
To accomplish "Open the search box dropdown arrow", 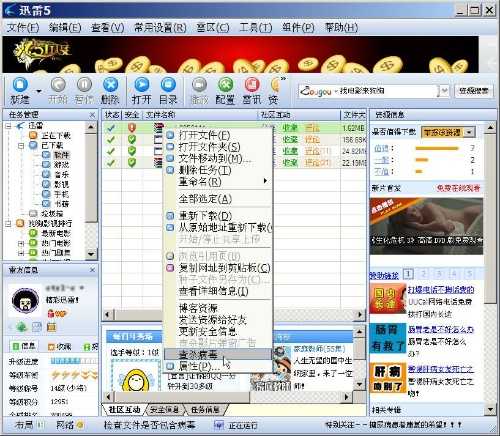I will pos(444,91).
